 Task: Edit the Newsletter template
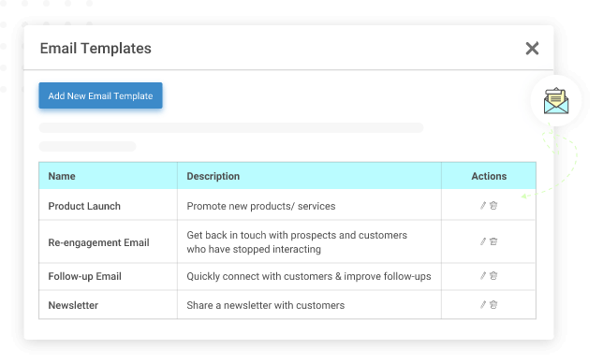[483, 305]
